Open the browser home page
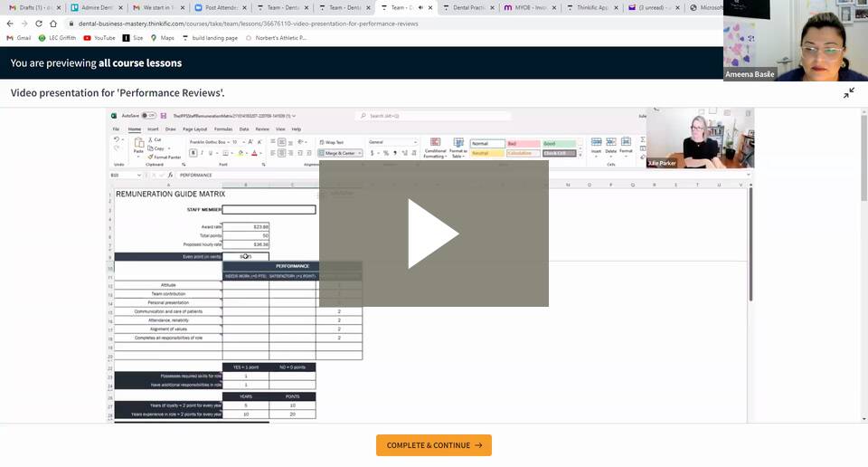This screenshot has width=868, height=467. tap(53, 24)
